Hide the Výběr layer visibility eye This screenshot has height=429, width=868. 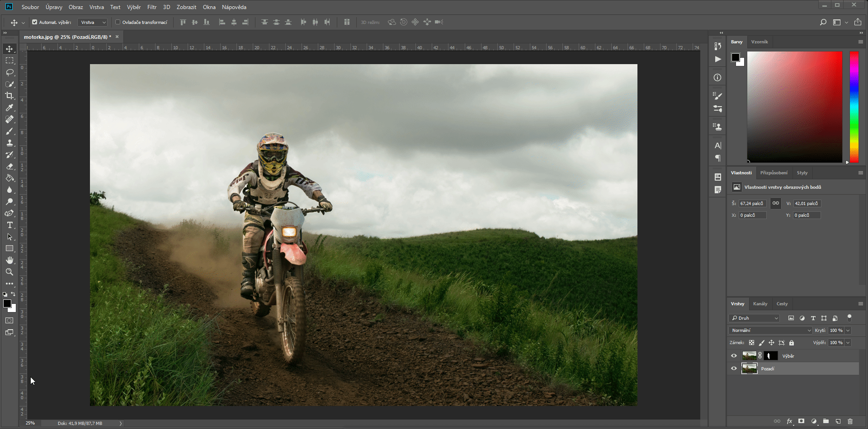(734, 355)
